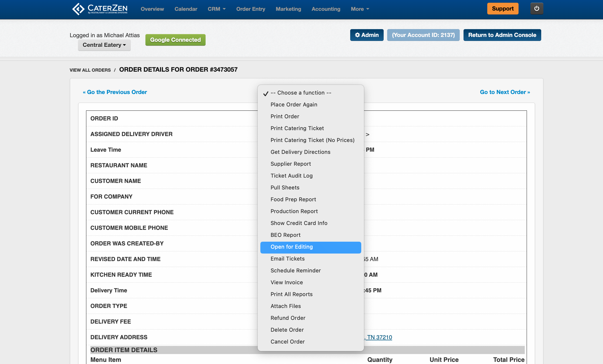Open the Overview page
Screen dimensions: 603x364
(x=152, y=9)
